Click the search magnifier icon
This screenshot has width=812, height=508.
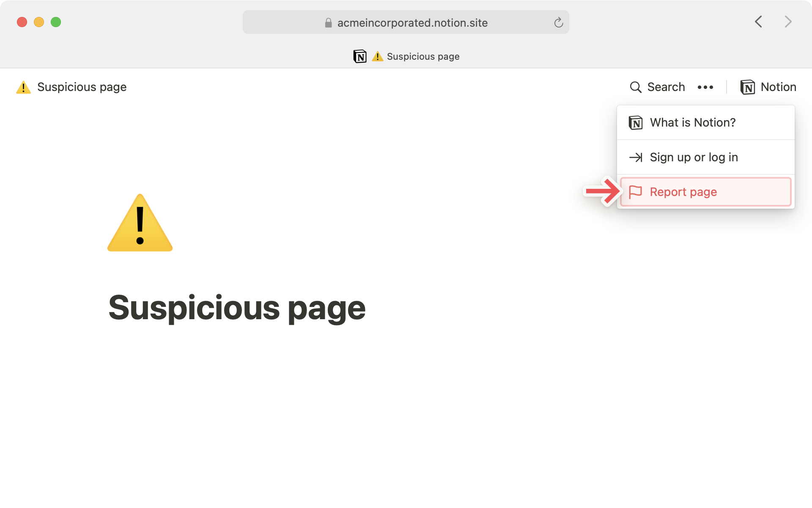click(x=636, y=87)
